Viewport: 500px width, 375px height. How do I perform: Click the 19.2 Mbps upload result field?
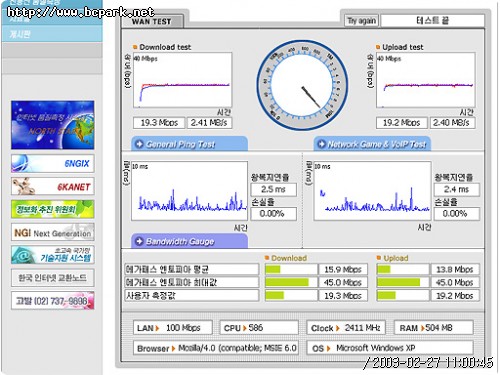(x=402, y=123)
